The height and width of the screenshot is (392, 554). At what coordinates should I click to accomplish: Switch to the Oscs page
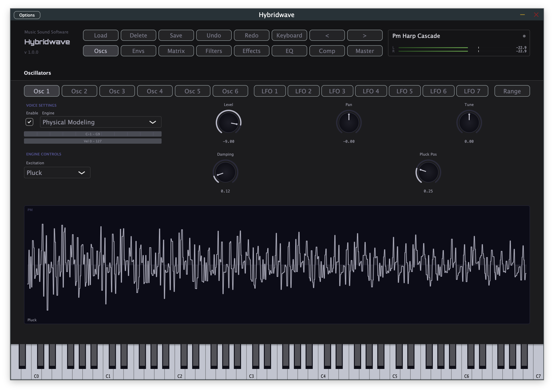click(101, 51)
